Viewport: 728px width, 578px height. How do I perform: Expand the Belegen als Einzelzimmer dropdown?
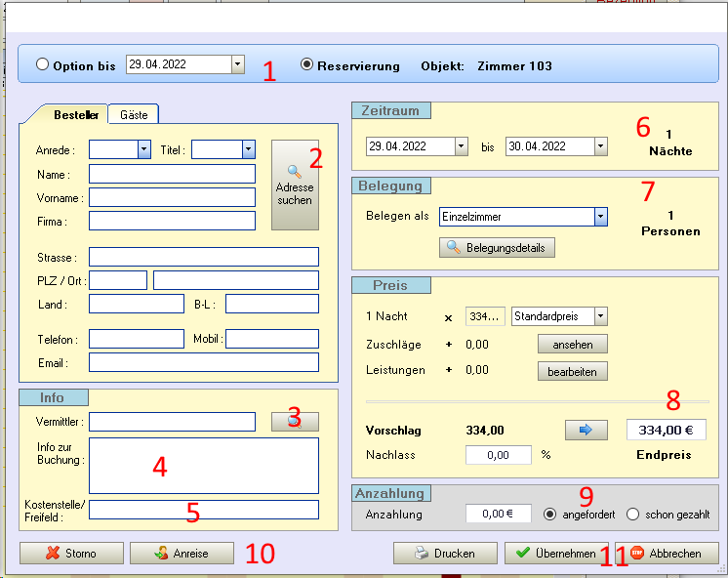[x=600, y=217]
